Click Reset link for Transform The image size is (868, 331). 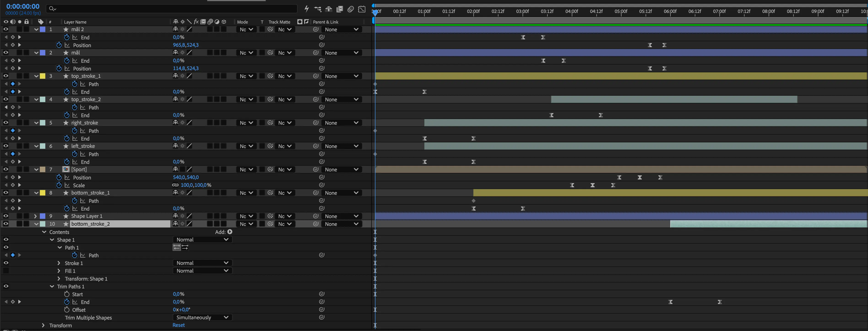coord(179,325)
